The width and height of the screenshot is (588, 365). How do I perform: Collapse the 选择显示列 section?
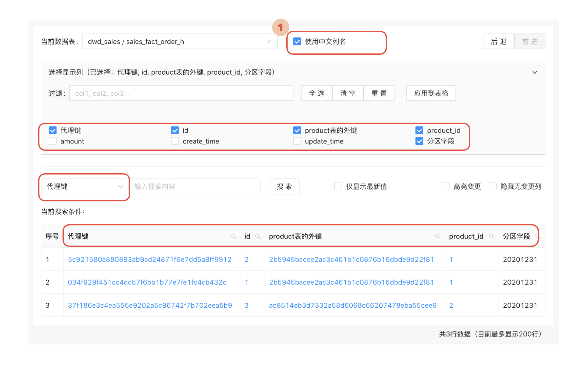pos(534,72)
